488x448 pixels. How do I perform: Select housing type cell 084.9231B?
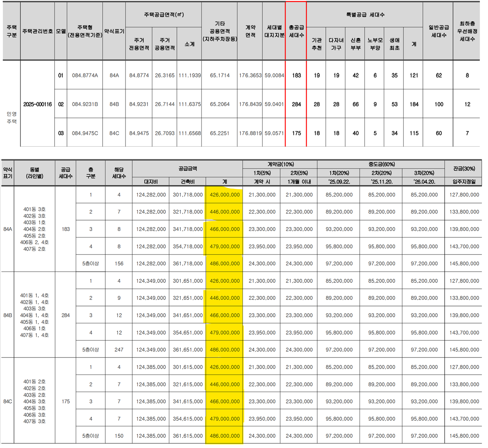pos(85,104)
